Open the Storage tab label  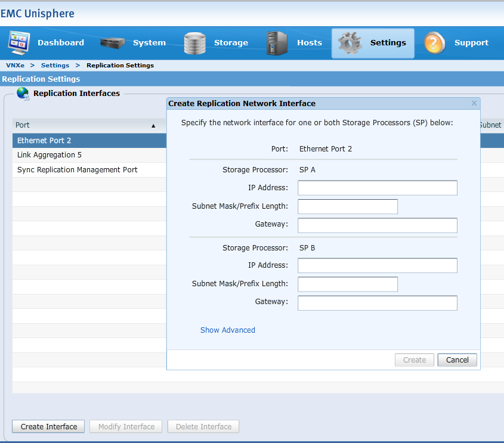point(231,43)
